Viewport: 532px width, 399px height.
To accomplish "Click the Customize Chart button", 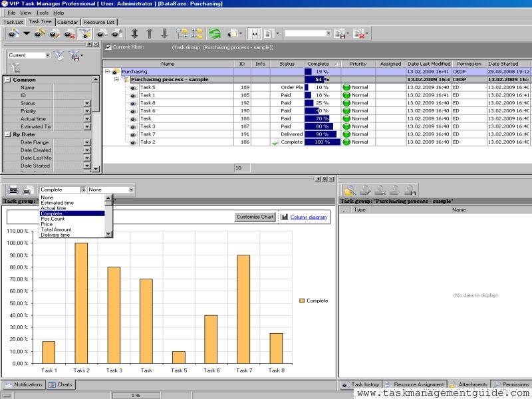I will coord(255,217).
